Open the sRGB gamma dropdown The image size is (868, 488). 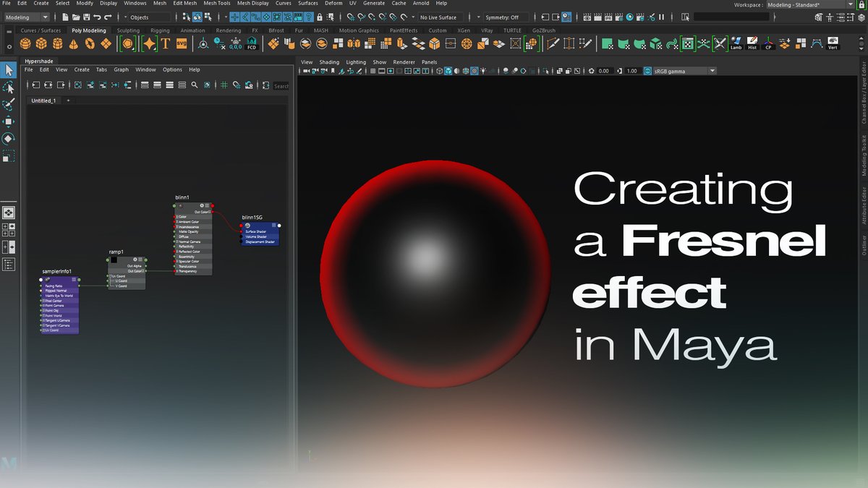(x=684, y=71)
